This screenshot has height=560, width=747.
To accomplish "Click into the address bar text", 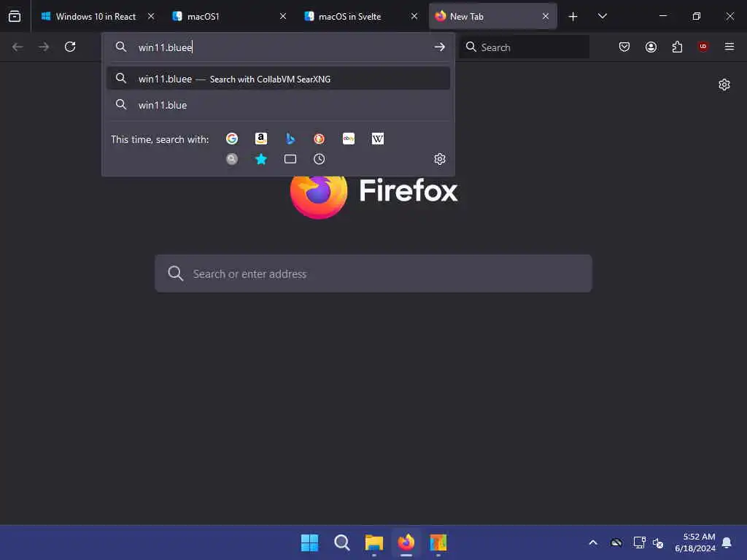I will [166, 47].
